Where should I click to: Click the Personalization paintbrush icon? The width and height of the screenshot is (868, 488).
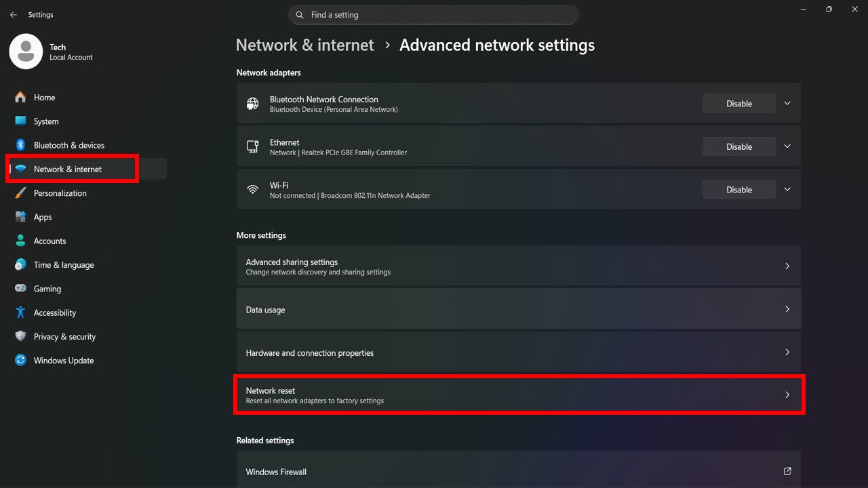pyautogui.click(x=20, y=193)
